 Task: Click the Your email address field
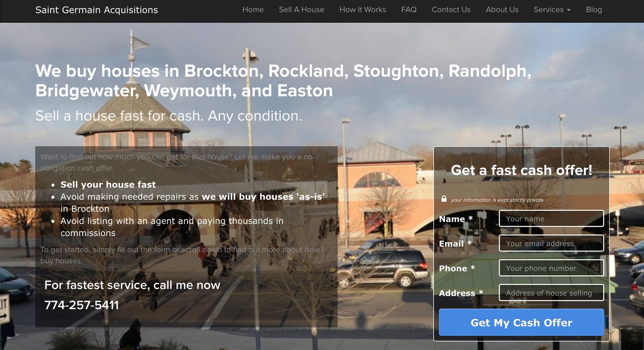[551, 243]
